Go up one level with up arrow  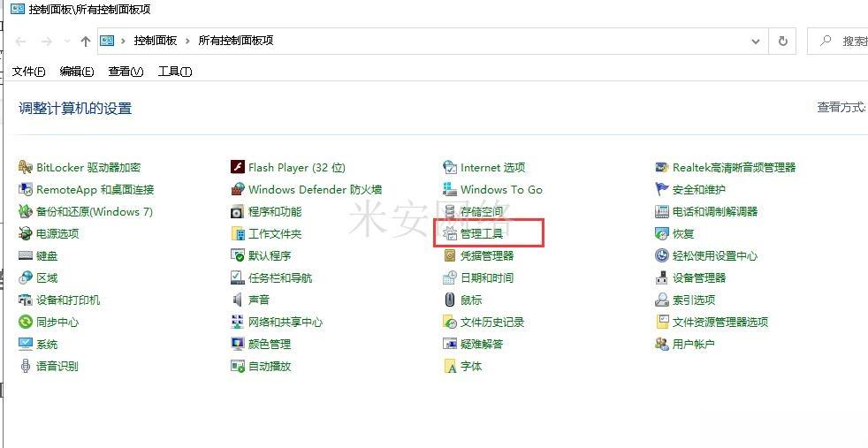pyautogui.click(x=85, y=41)
